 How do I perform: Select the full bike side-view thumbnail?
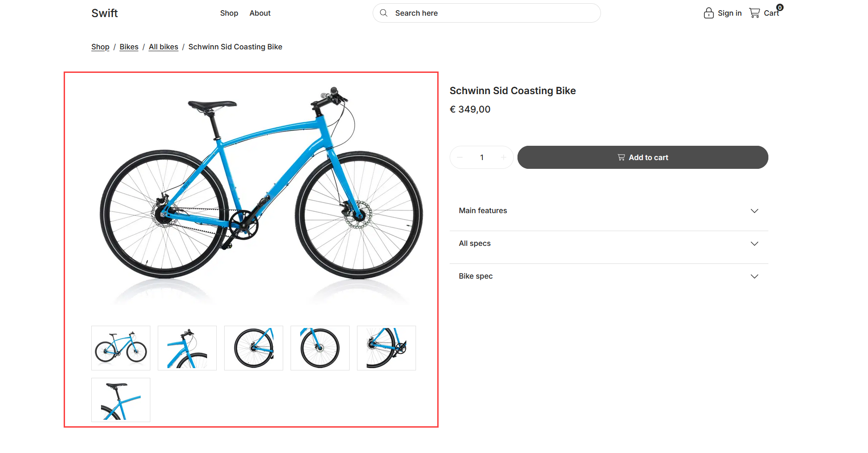(121, 348)
